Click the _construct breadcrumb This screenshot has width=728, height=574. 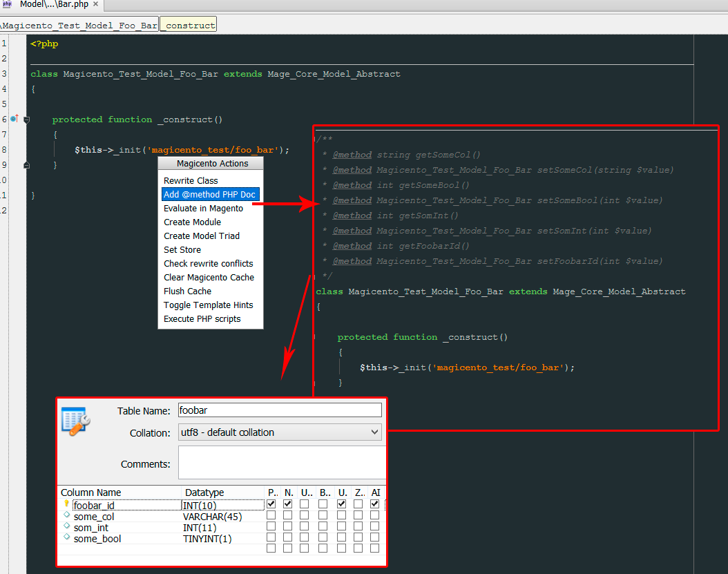(189, 25)
